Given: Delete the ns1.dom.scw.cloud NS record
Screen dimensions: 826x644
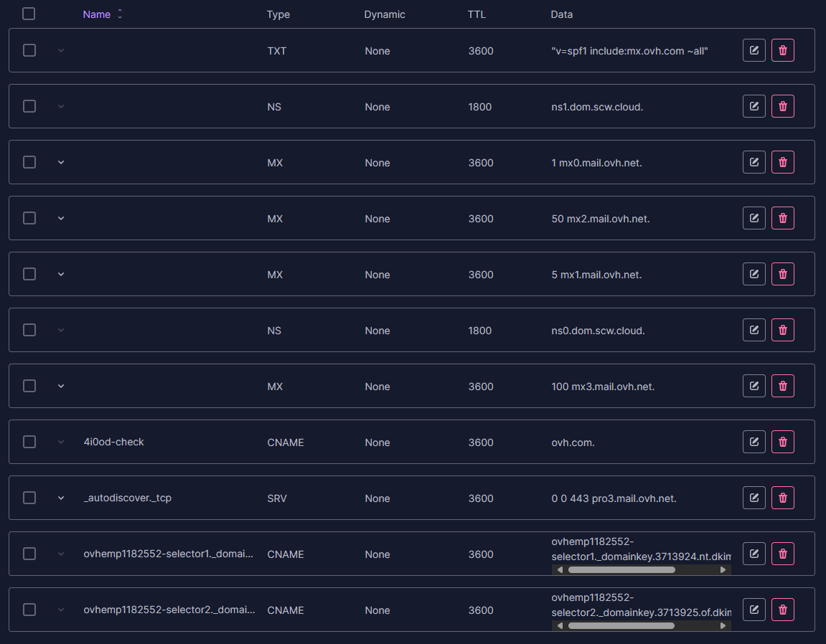Looking at the screenshot, I should [782, 106].
